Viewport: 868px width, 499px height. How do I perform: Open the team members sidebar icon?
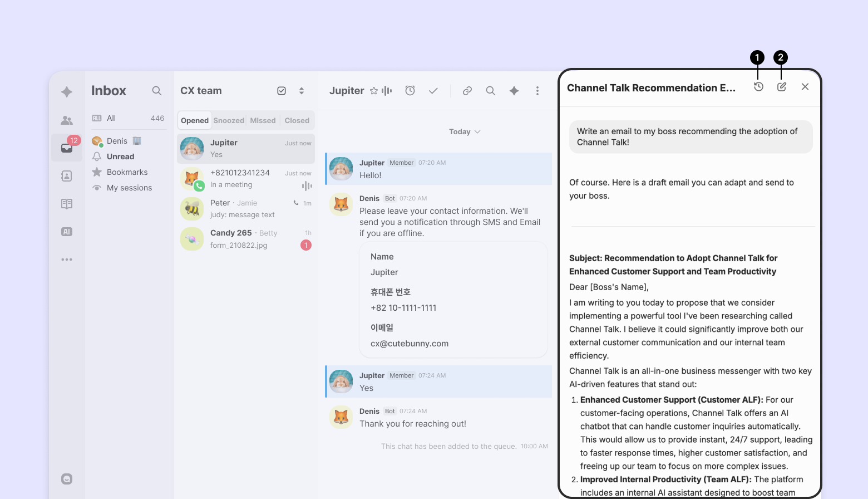click(67, 120)
